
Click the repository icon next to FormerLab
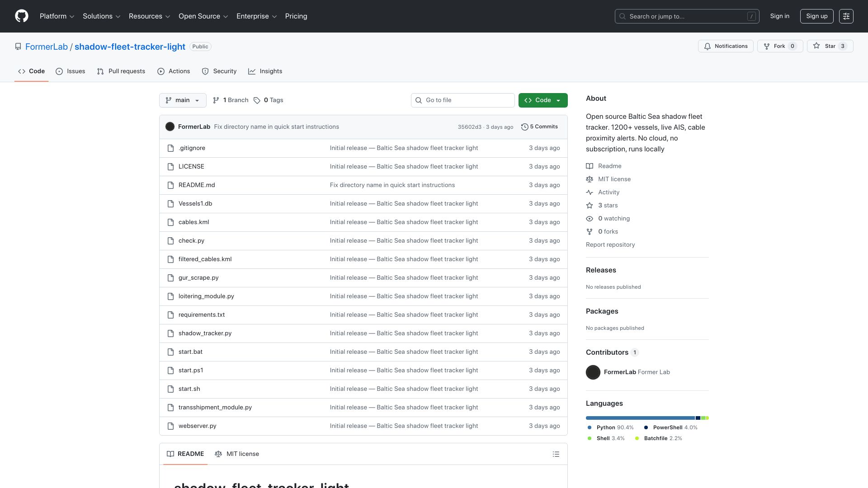18,47
